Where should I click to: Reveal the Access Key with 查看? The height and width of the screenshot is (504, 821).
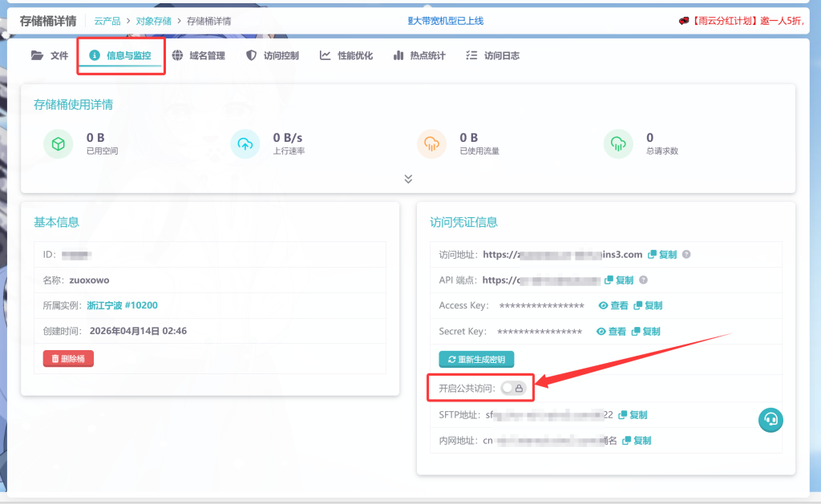pyautogui.click(x=613, y=306)
